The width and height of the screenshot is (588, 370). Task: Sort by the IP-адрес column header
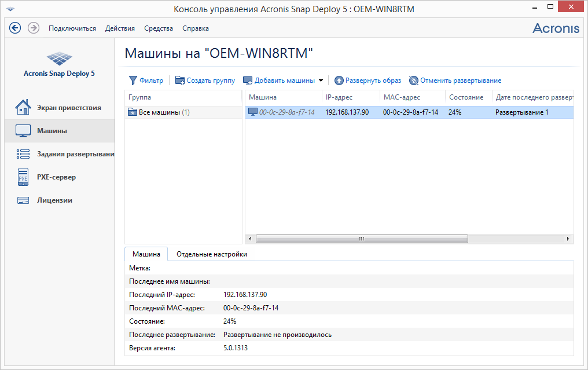(351, 97)
